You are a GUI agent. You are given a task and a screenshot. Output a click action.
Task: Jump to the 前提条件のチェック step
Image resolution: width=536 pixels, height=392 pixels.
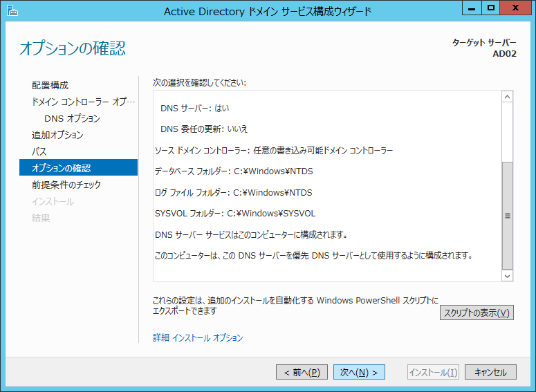tap(66, 185)
